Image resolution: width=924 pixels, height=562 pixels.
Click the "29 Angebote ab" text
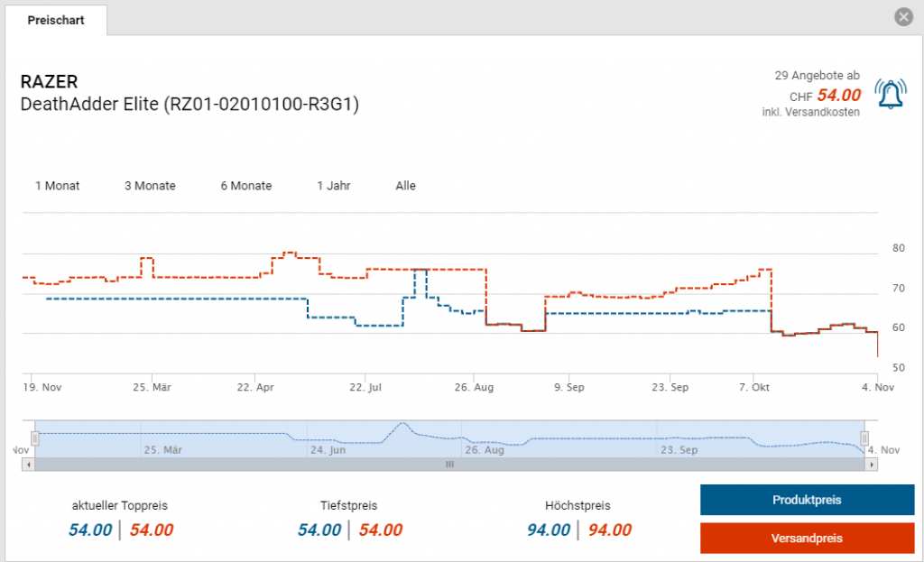point(817,75)
